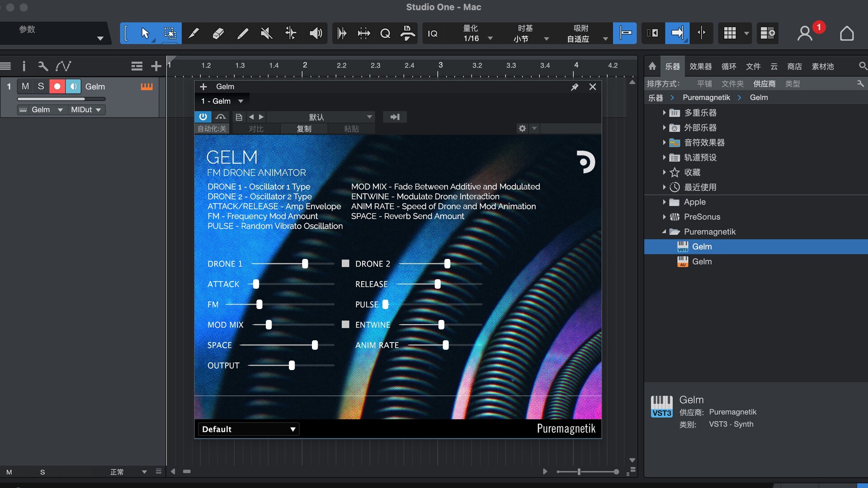Screen dimensions: 868x488
Task: Open the grid view icon
Action: pos(730,33)
